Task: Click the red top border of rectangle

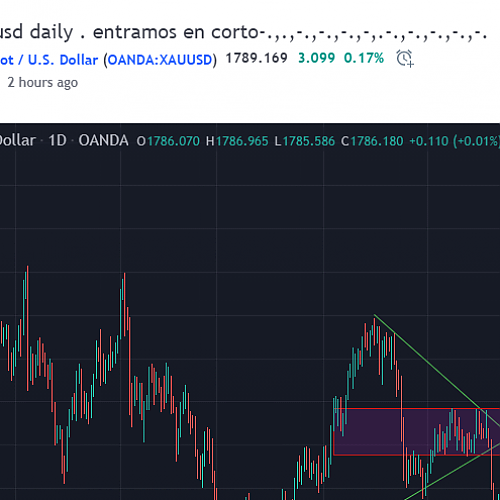Action: click(x=417, y=408)
